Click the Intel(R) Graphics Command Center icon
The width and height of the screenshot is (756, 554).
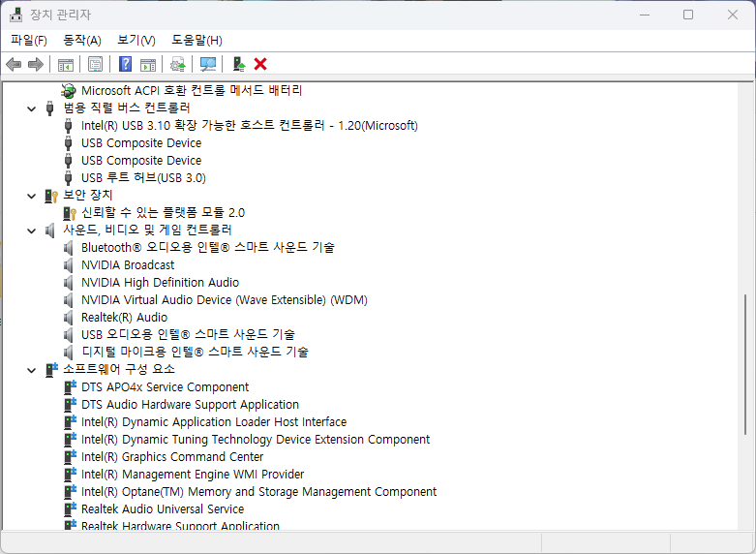tap(71, 456)
